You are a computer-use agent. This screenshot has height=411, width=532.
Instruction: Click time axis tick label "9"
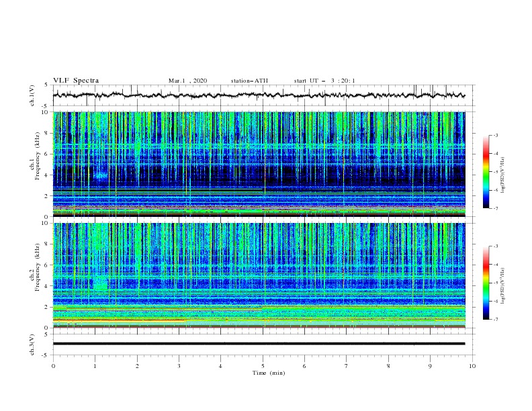click(x=430, y=366)
